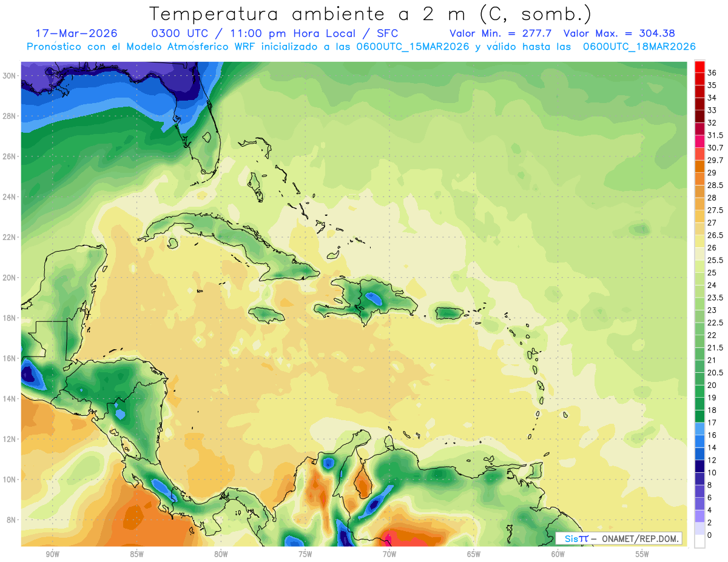Click the "16N" latitude label
The image size is (728, 562).
[9, 358]
